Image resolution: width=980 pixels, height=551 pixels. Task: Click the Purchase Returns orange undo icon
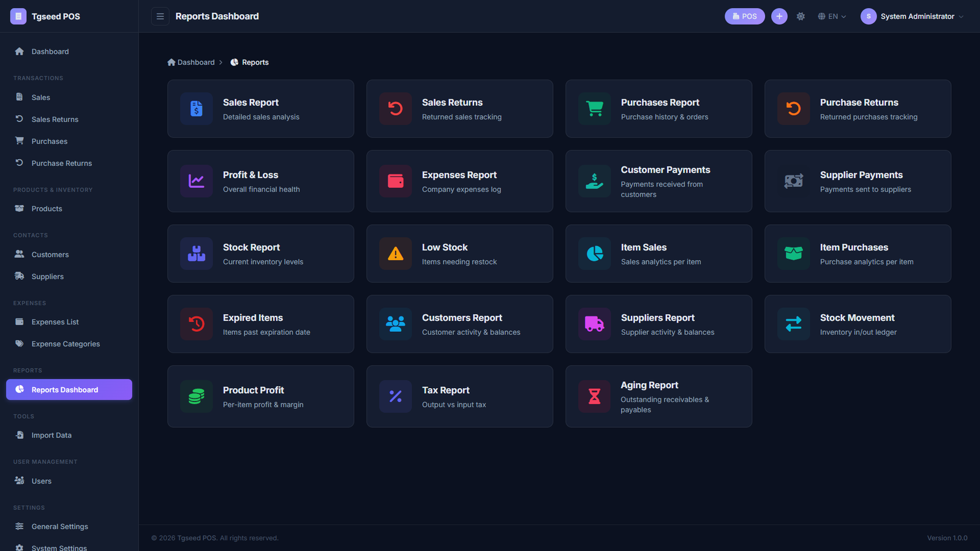click(794, 108)
